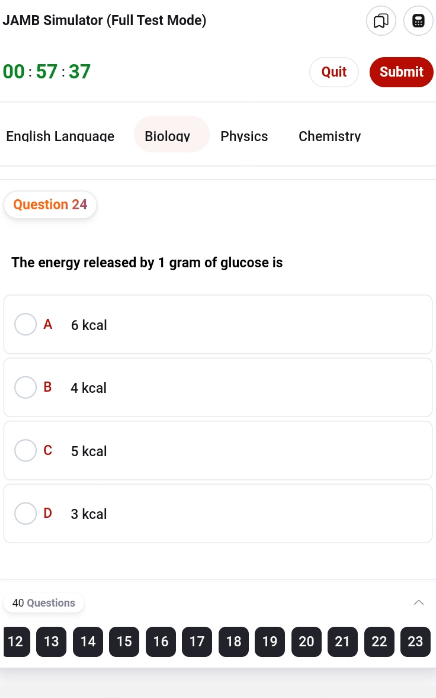The height and width of the screenshot is (698, 436).
Task: Select radio option A 6 kcal
Action: (25, 324)
